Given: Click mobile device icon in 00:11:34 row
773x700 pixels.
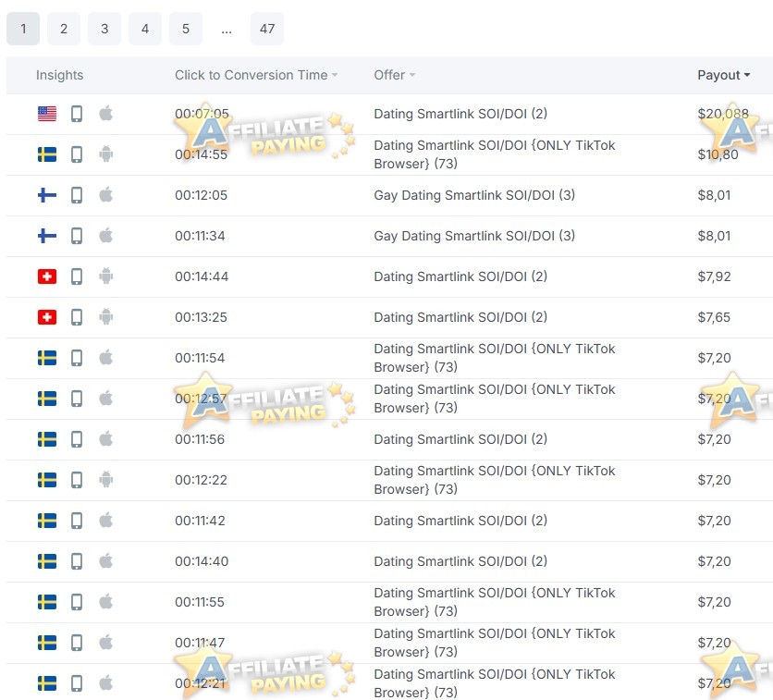Looking at the screenshot, I should pos(77,236).
